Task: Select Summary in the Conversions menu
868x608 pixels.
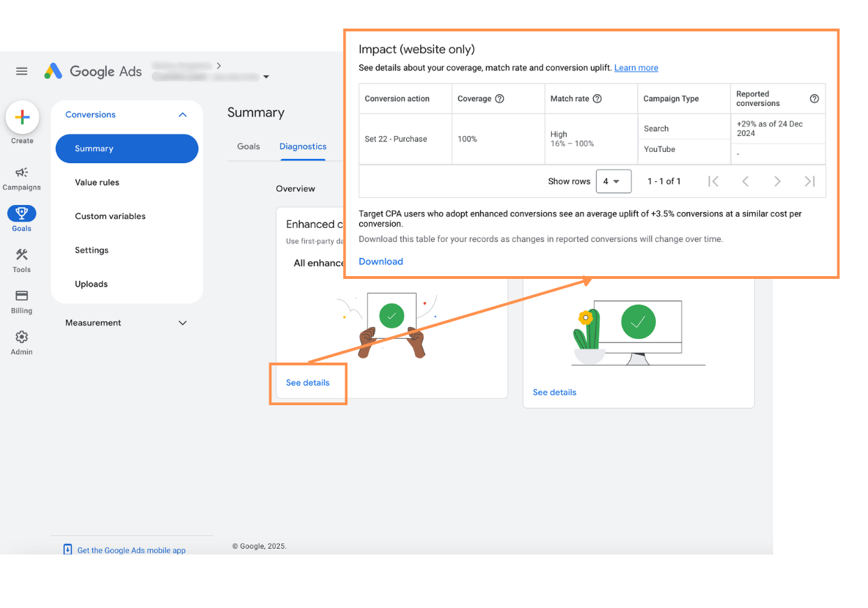Action: coord(127,149)
